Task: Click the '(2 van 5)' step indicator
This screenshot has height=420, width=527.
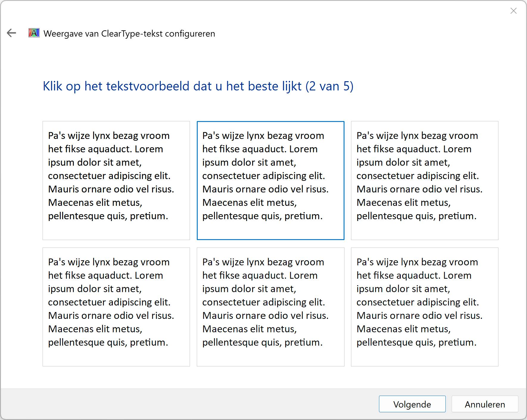Action: pos(329,86)
